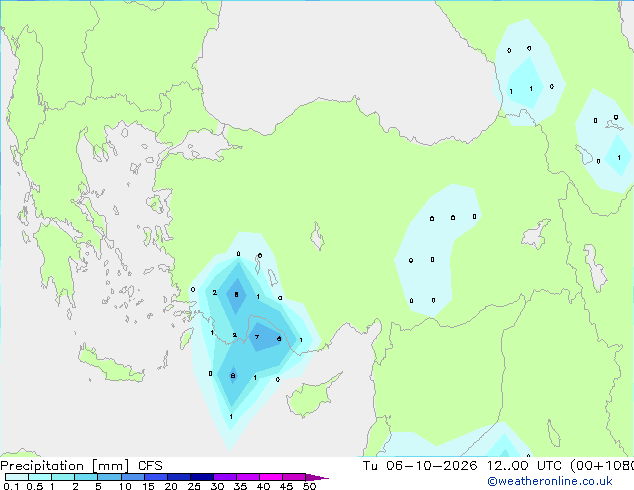
Task: Click the 'Precipitation [mm] CFS' title text
Action: click(x=81, y=466)
